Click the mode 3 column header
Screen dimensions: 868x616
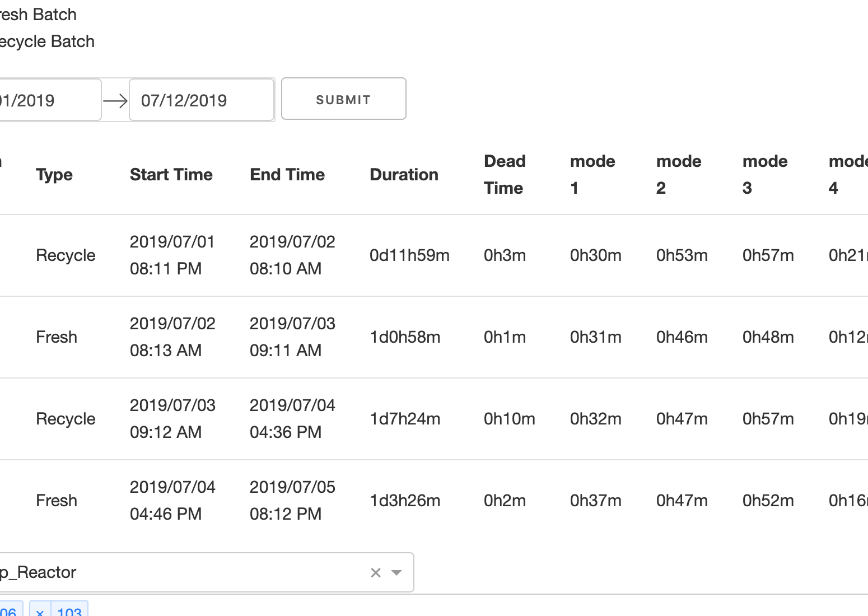click(764, 175)
